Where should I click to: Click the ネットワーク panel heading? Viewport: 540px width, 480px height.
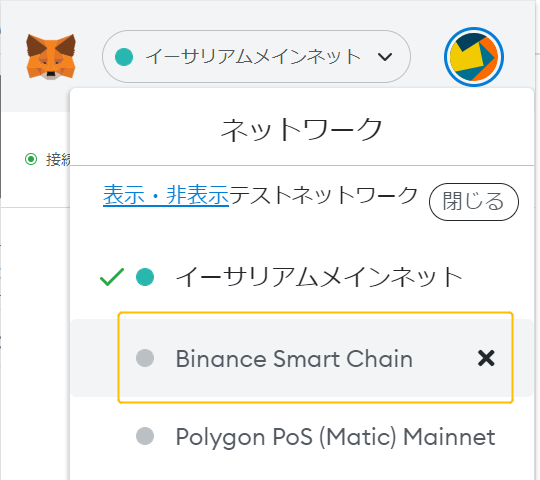pos(301,130)
